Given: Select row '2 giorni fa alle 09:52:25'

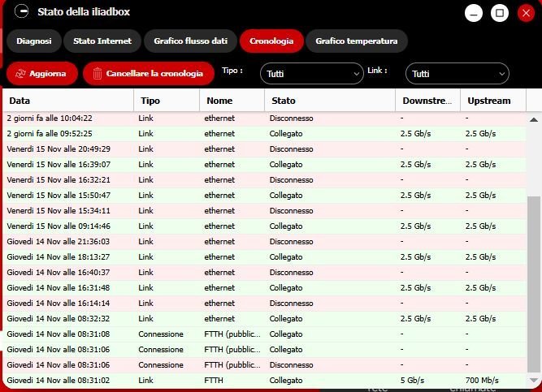Looking at the screenshot, I should point(264,134).
